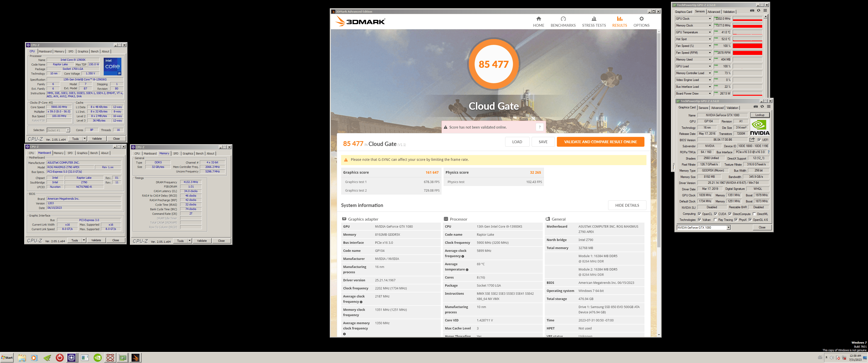Open the Hot Spot sensor dropdown

pos(710,39)
